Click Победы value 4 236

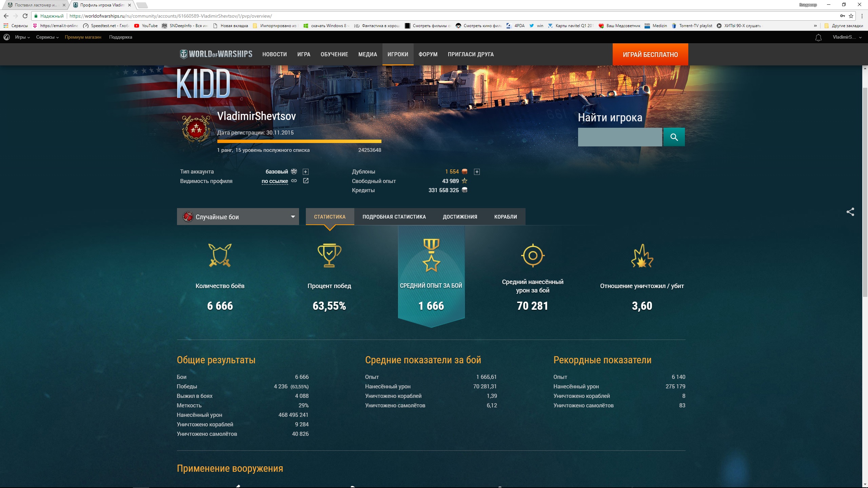click(280, 386)
